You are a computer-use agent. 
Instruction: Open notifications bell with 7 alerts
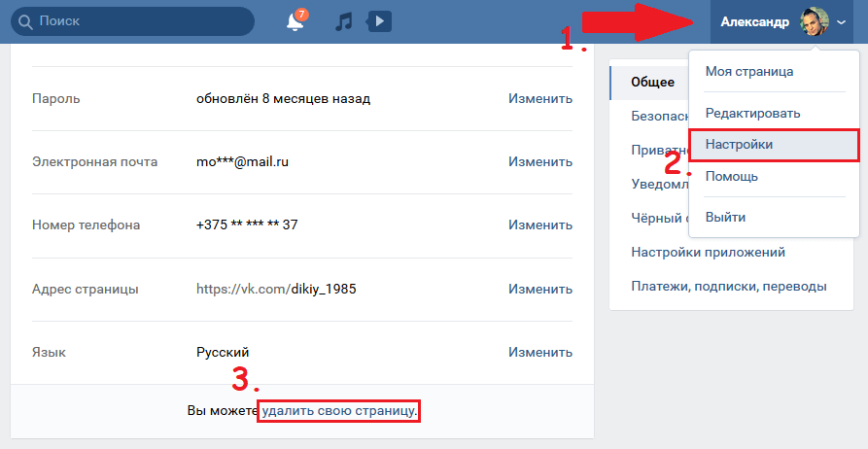[296, 21]
